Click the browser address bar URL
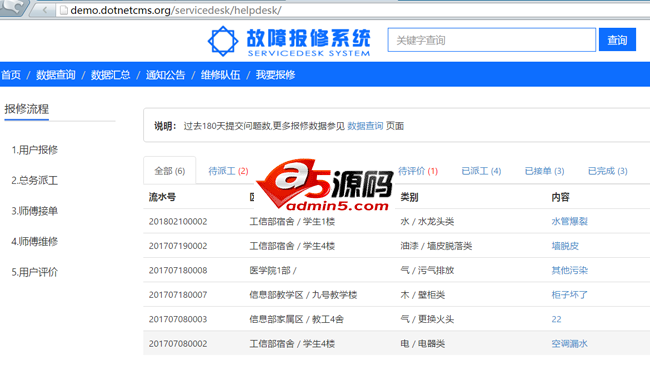Screen dimensions: 650x370 coord(176,10)
